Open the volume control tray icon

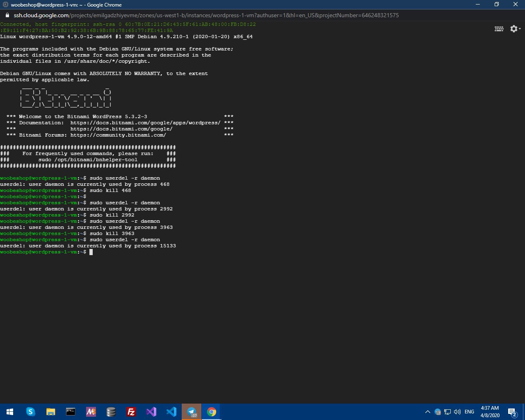(457, 412)
